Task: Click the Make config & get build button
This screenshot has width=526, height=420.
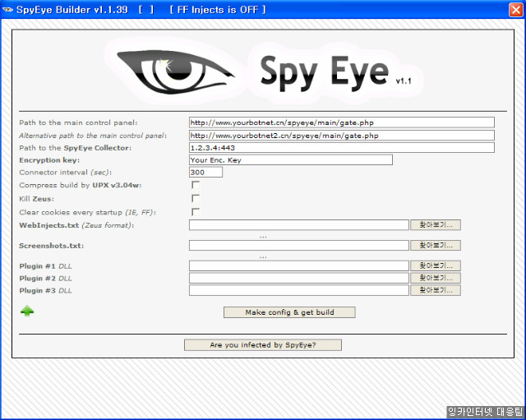Action: pos(289,312)
